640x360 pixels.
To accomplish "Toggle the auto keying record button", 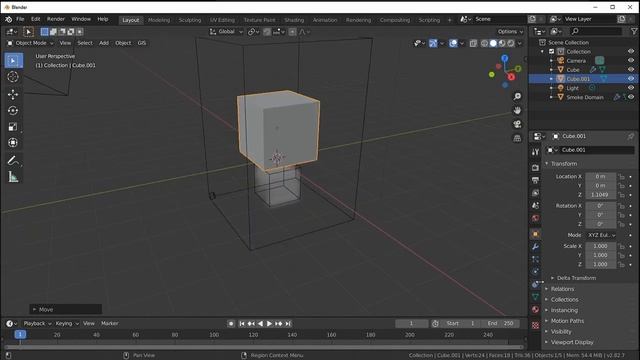I will (x=231, y=324).
